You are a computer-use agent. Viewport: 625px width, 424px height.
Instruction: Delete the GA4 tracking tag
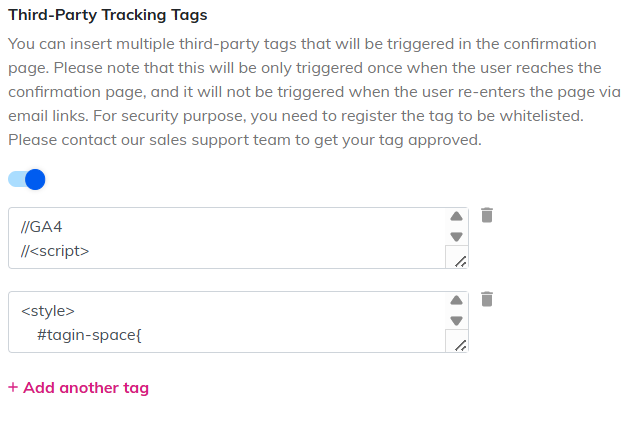tap(487, 215)
